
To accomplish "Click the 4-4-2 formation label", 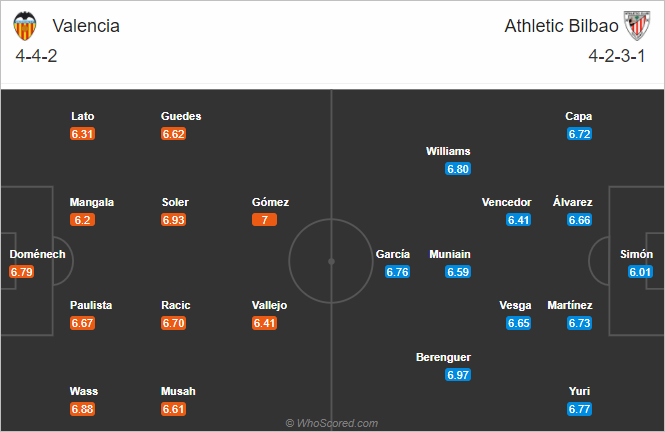I will [x=36, y=56].
